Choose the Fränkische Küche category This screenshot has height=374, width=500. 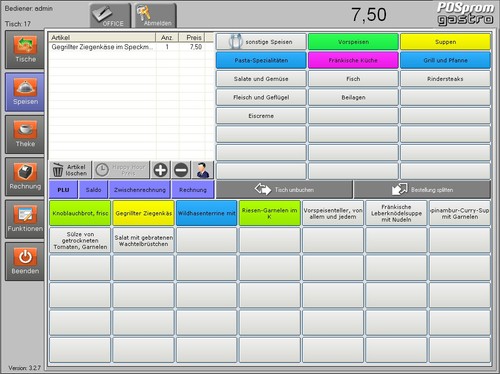353,60
